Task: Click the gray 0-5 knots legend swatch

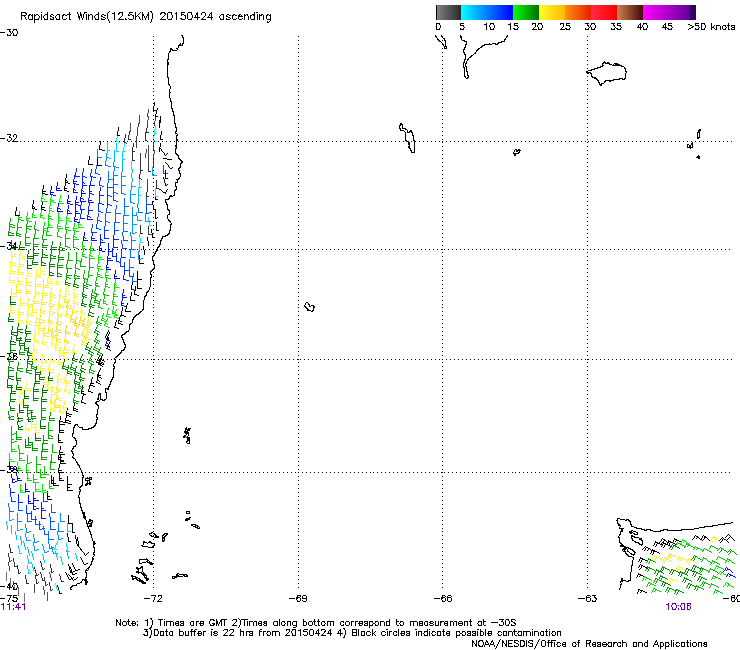Action: (448, 12)
